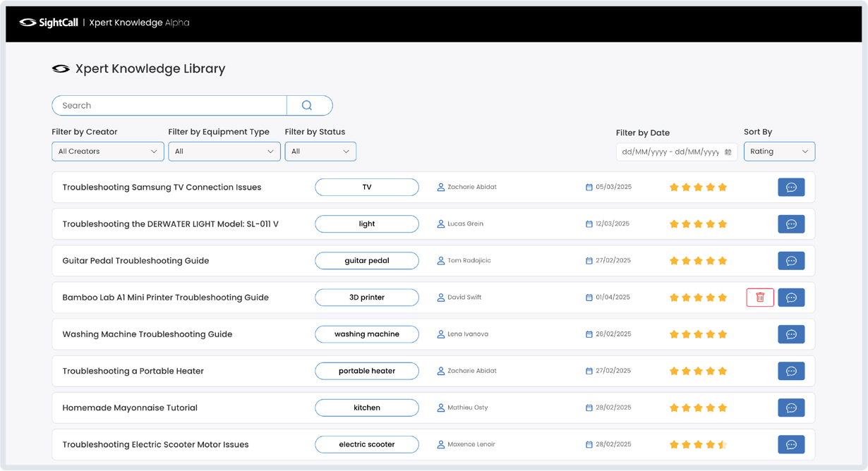The width and height of the screenshot is (868, 471).
Task: Click the SightCall logo in header
Action: point(49,23)
